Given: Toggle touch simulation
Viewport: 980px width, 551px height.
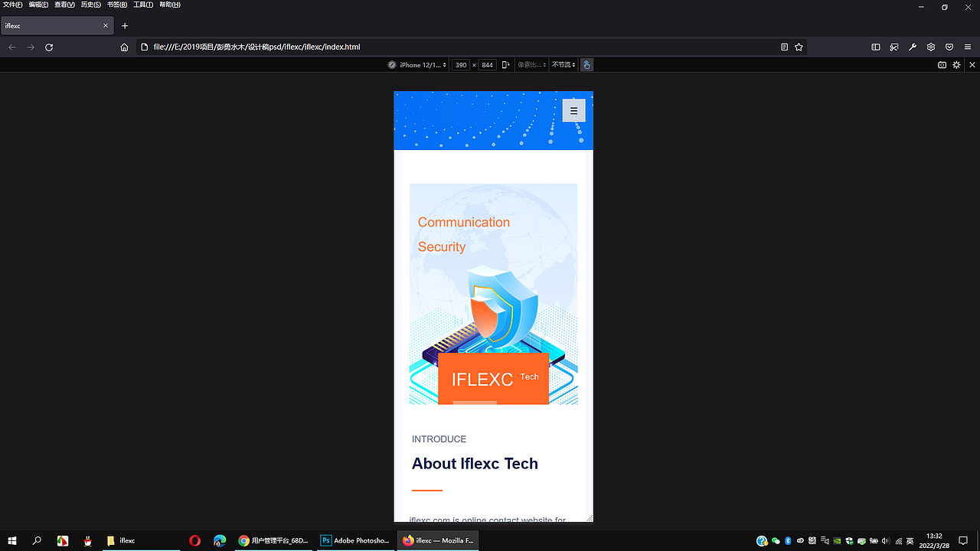Looking at the screenshot, I should point(586,65).
